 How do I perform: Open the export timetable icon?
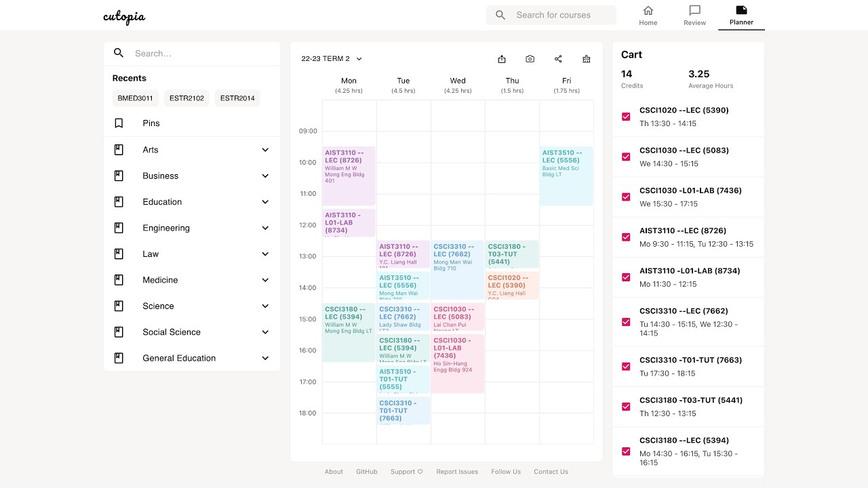502,59
